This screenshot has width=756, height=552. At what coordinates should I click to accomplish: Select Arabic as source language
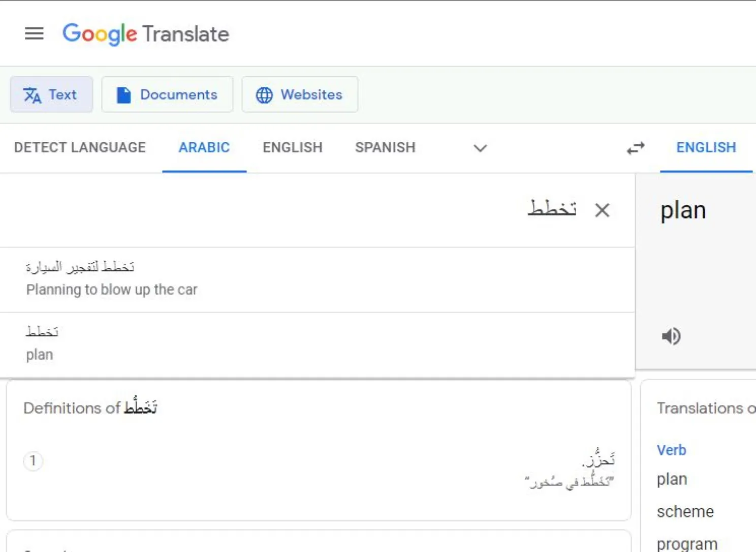(204, 147)
